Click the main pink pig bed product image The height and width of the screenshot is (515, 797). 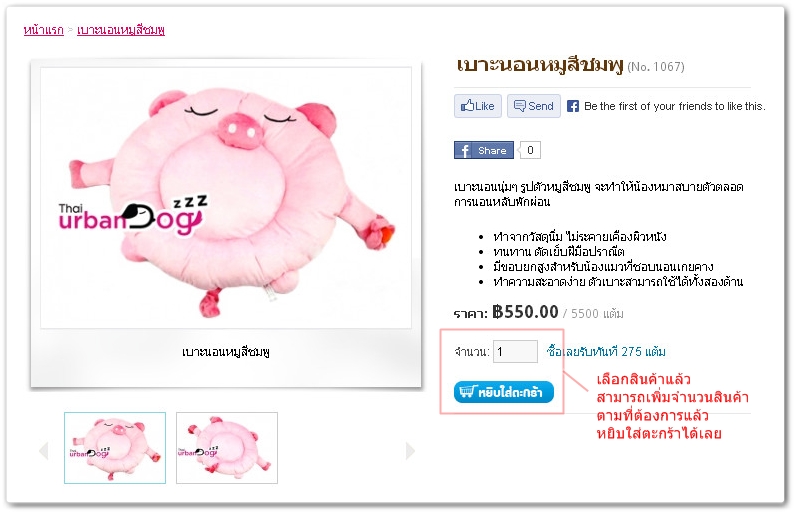[x=226, y=197]
